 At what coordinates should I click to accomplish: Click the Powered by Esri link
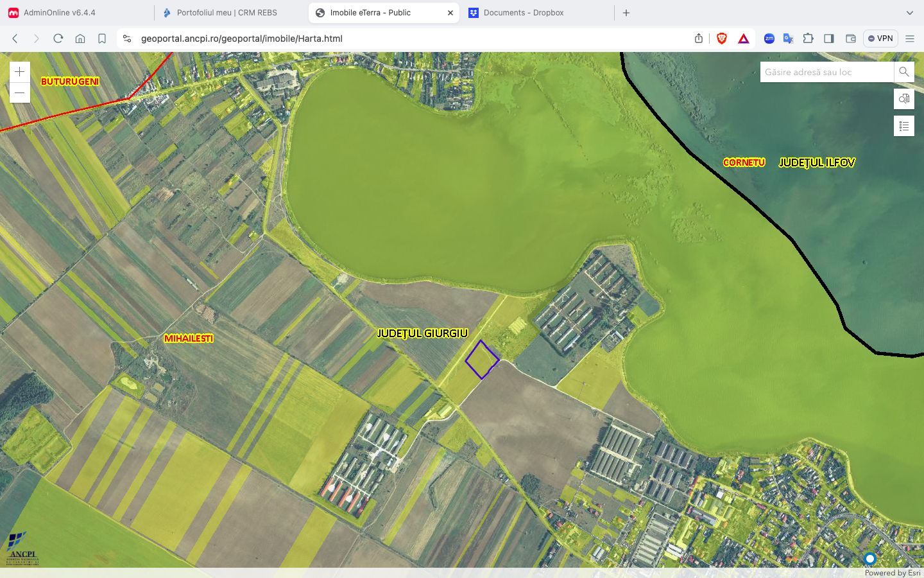pyautogui.click(x=893, y=573)
